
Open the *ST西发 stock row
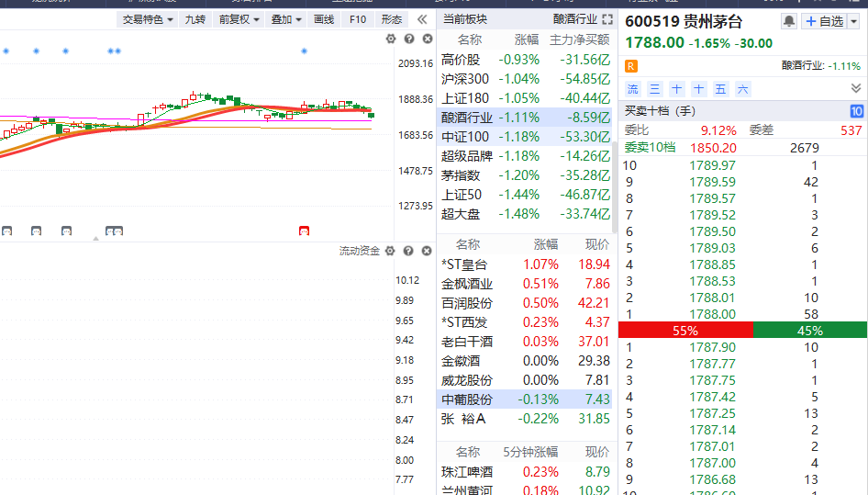point(525,322)
